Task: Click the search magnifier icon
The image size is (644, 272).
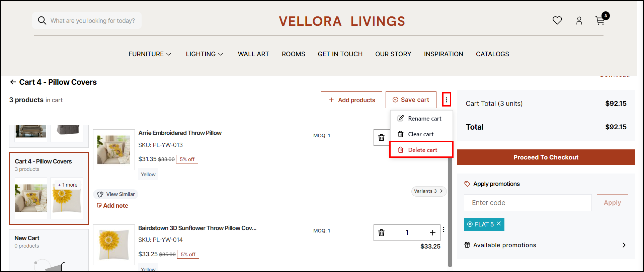Action: (42, 20)
